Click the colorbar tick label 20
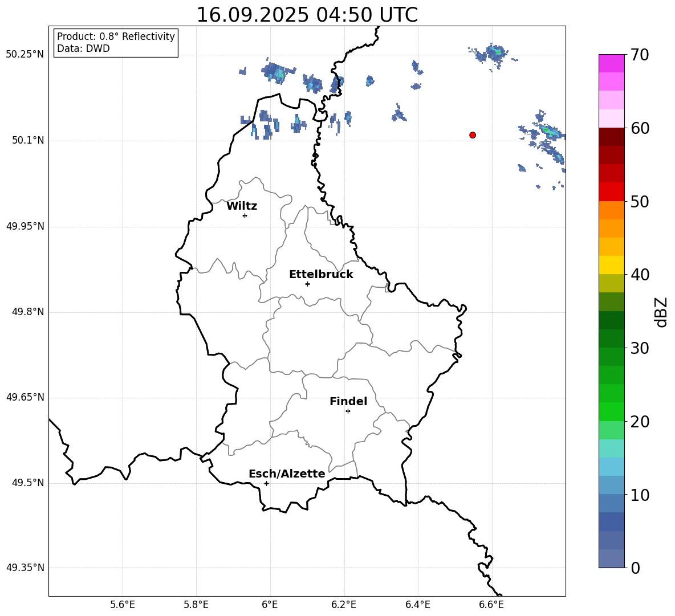Viewport: 675px width, 616px height. tap(640, 422)
